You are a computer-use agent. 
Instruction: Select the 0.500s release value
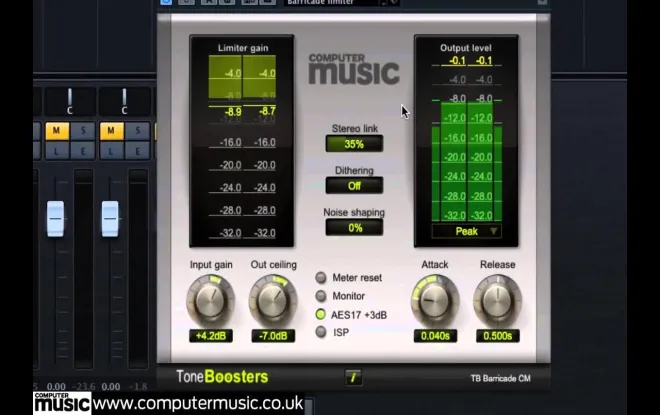point(497,336)
